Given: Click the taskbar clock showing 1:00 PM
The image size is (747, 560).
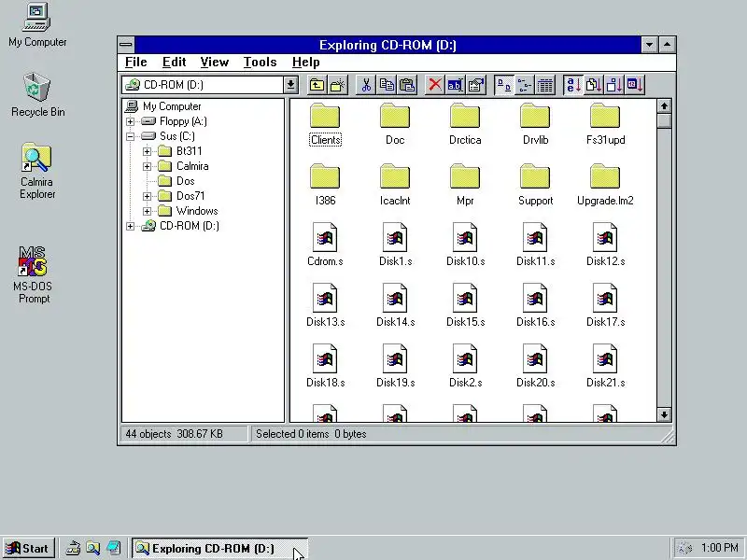Looking at the screenshot, I should tap(719, 548).
